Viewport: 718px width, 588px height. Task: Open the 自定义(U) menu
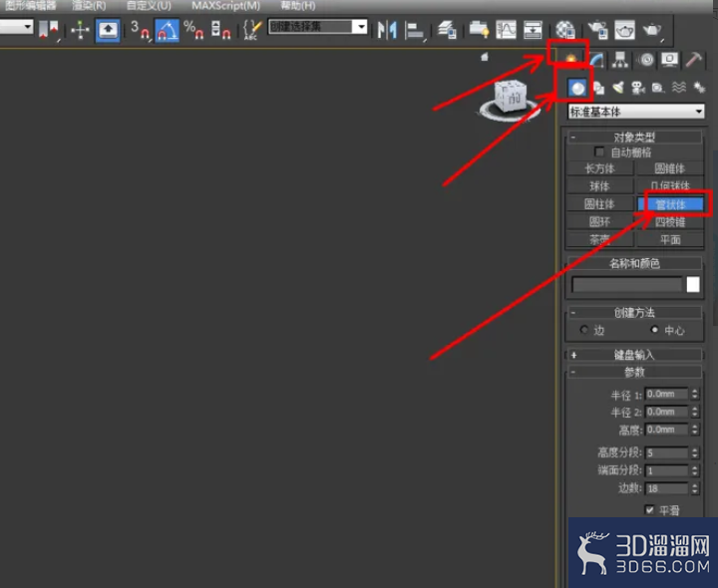tap(149, 6)
